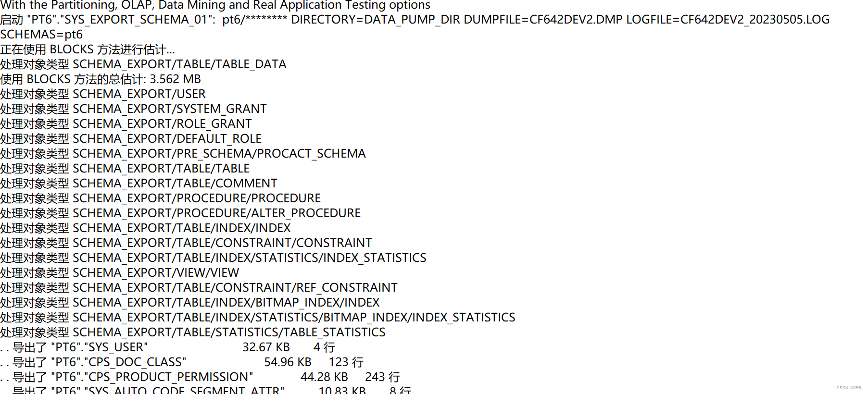The height and width of the screenshot is (394, 868).
Task: Click the '243 行' row count
Action: pos(382,377)
